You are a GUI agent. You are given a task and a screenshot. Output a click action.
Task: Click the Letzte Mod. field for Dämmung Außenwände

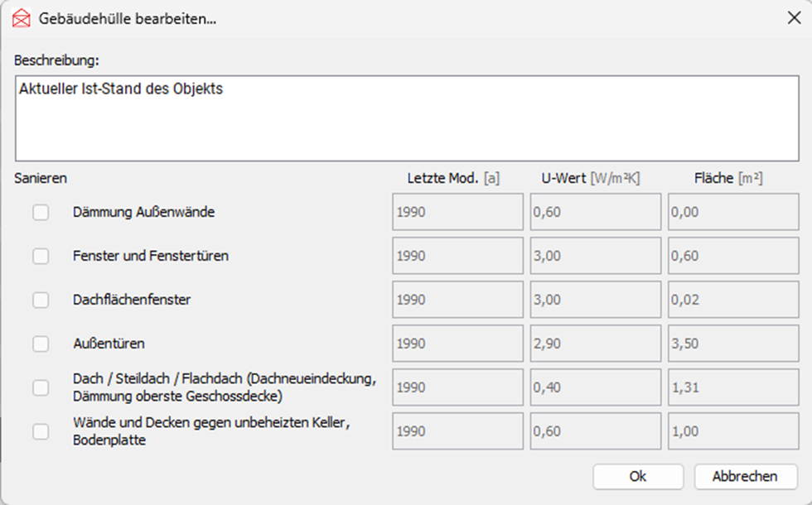pyautogui.click(x=457, y=212)
